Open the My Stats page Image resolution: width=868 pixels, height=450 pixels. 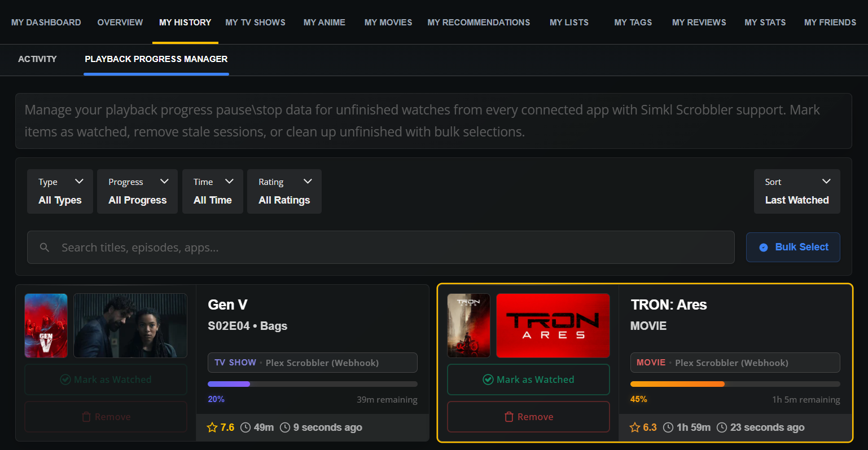coord(765,23)
